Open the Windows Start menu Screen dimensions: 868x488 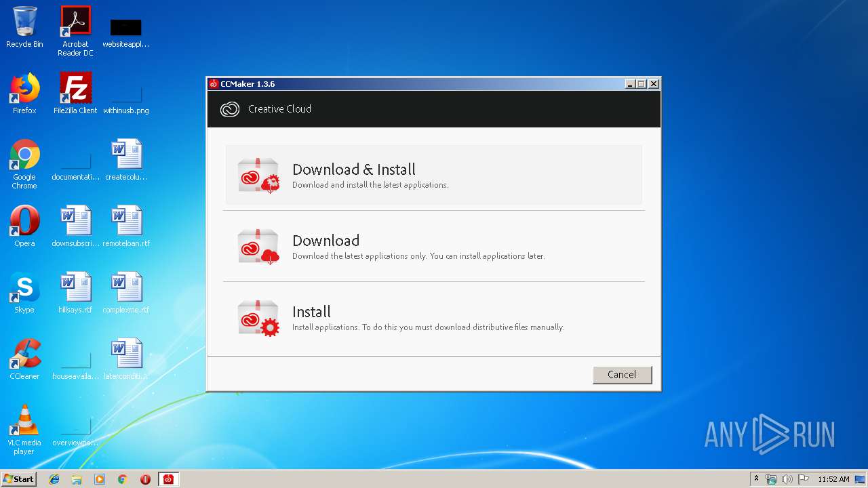[19, 479]
